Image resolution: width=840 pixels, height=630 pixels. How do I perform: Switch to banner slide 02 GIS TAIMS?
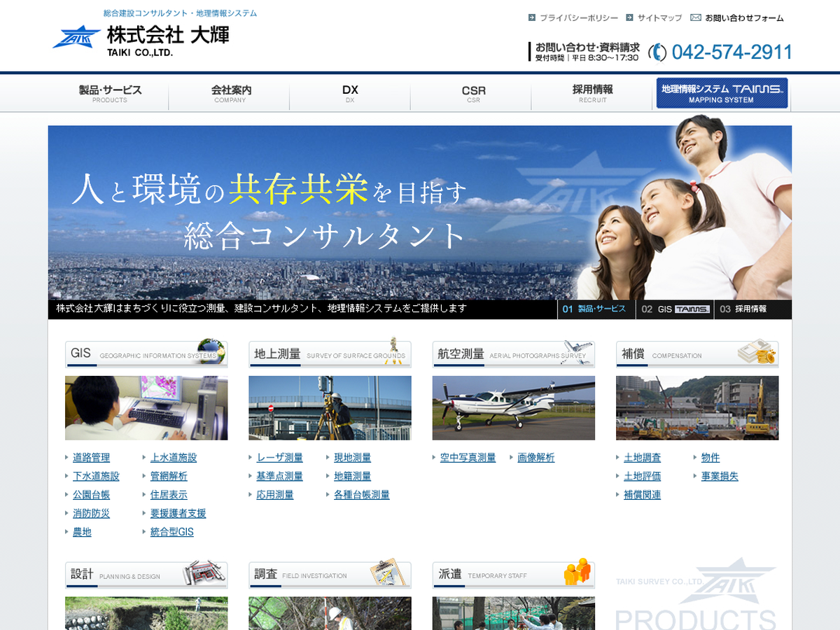coord(675,309)
